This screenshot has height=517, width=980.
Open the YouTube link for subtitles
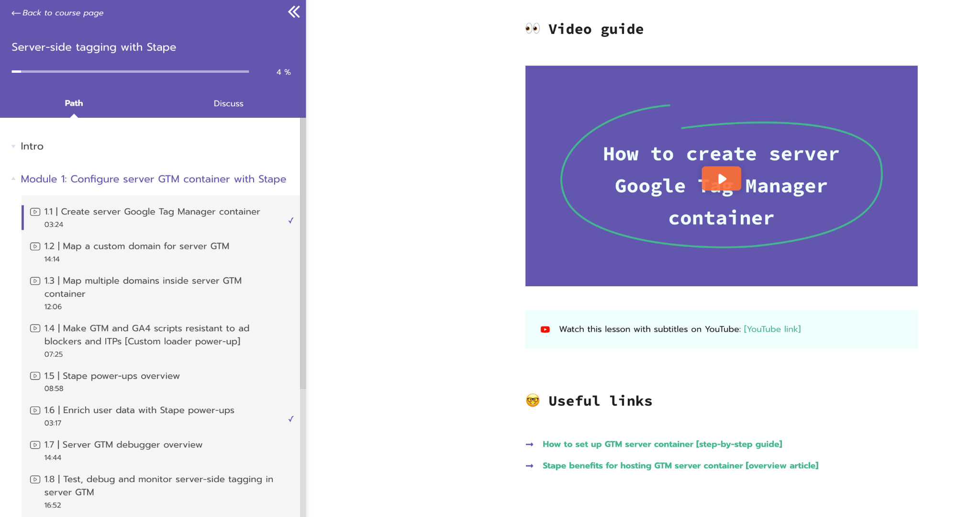[x=772, y=329]
